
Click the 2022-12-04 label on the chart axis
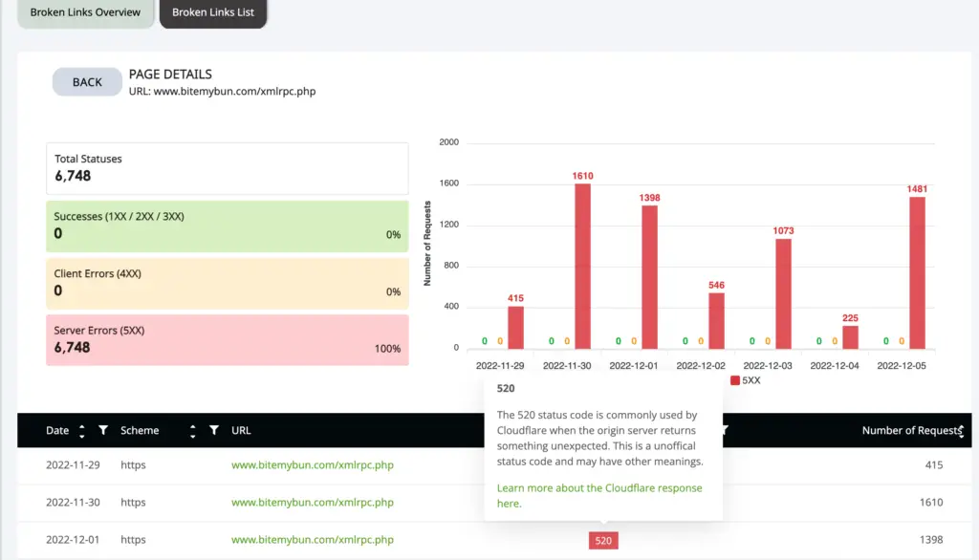pyautogui.click(x=835, y=366)
